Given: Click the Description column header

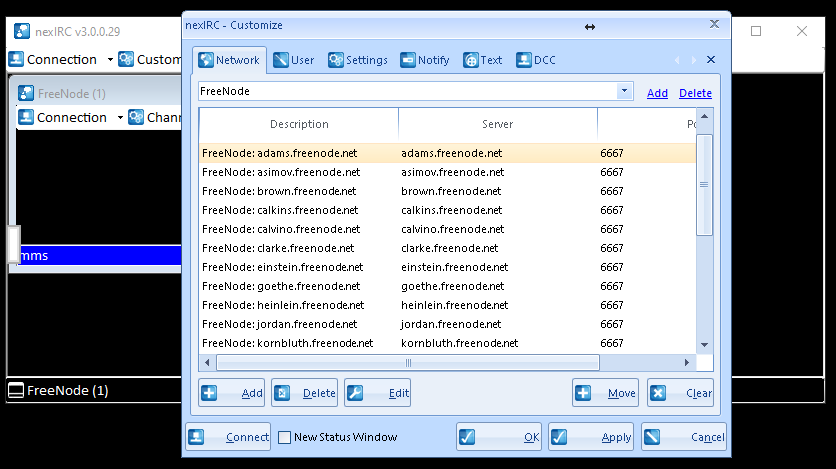Looking at the screenshot, I should 299,124.
